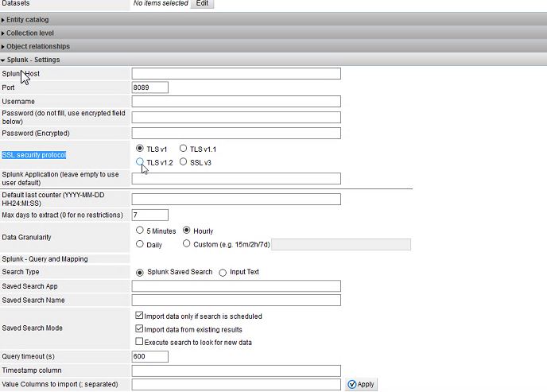This screenshot has width=547, height=392.
Task: Click the Splunk - Query and Mapping heading
Action: (x=45, y=259)
